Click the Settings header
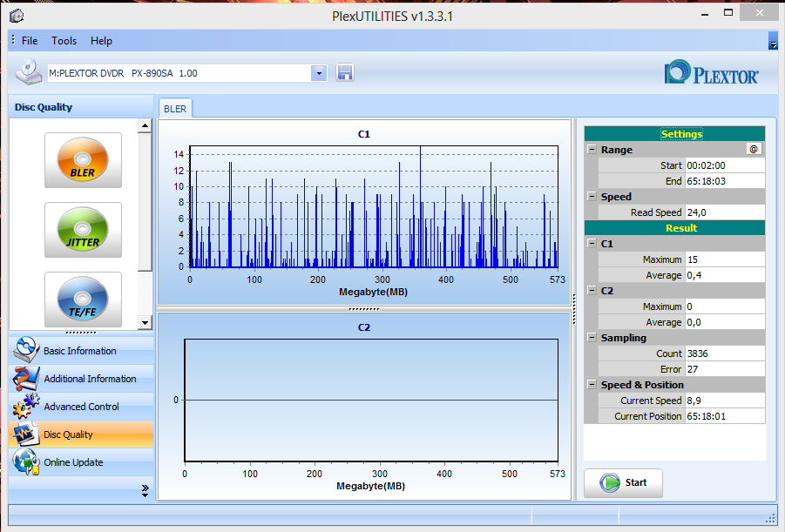The image size is (785, 532). tap(674, 133)
